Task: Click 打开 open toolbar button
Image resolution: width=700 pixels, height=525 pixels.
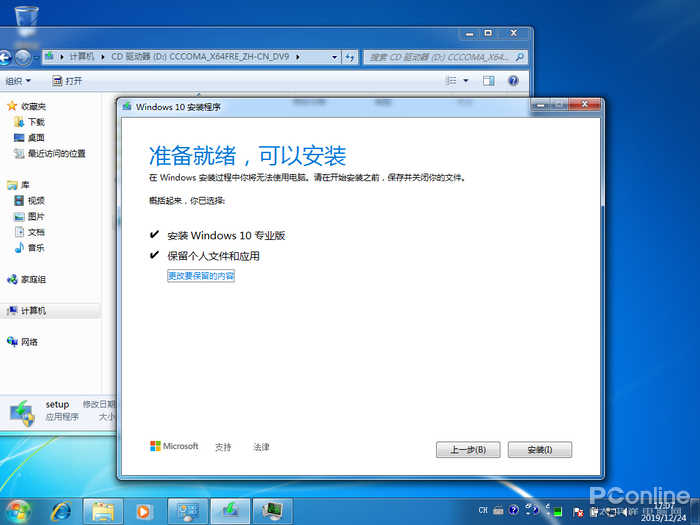Action: coord(67,81)
